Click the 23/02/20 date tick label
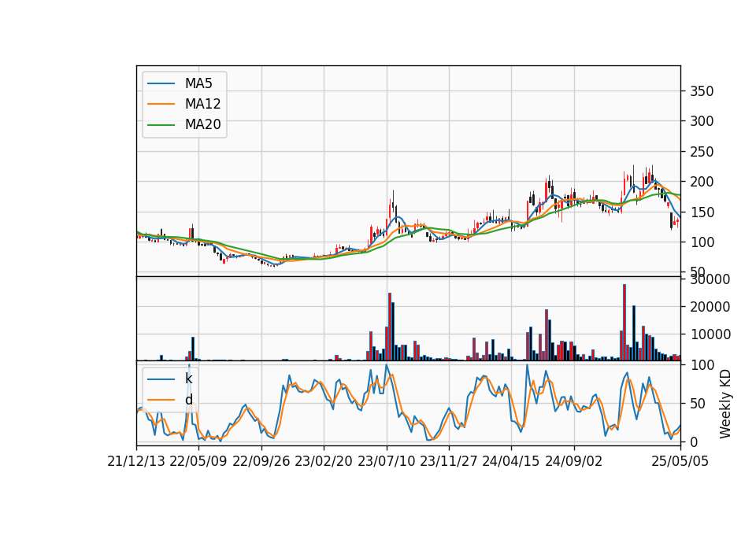756x543 pixels. 324,461
